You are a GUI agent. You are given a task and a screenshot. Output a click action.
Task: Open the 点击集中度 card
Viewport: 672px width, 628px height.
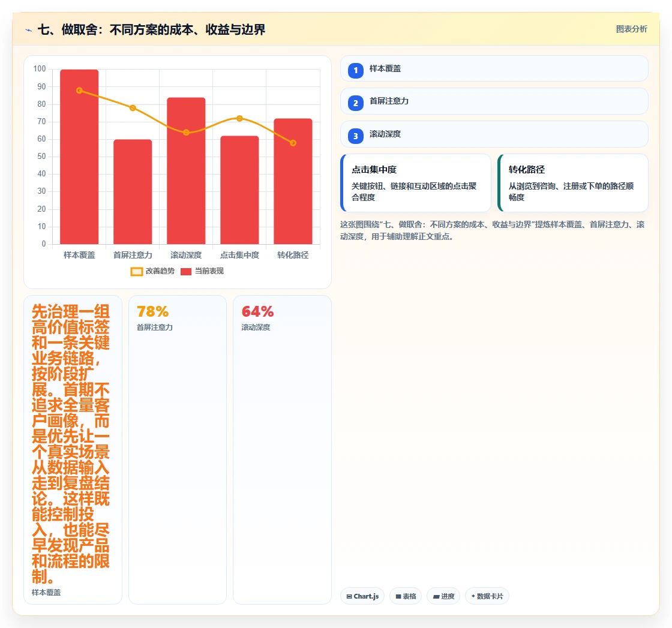[415, 183]
